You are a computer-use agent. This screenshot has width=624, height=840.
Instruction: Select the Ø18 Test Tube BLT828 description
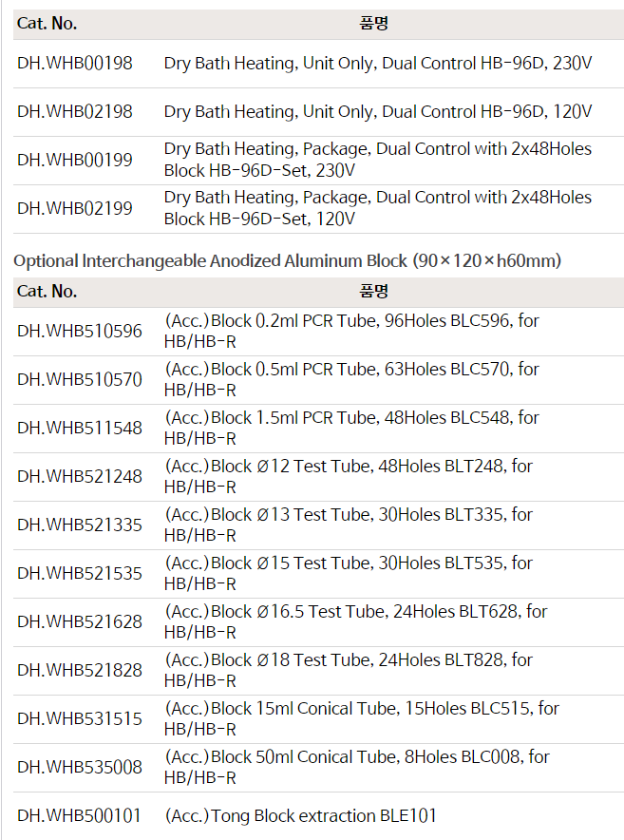(x=349, y=671)
